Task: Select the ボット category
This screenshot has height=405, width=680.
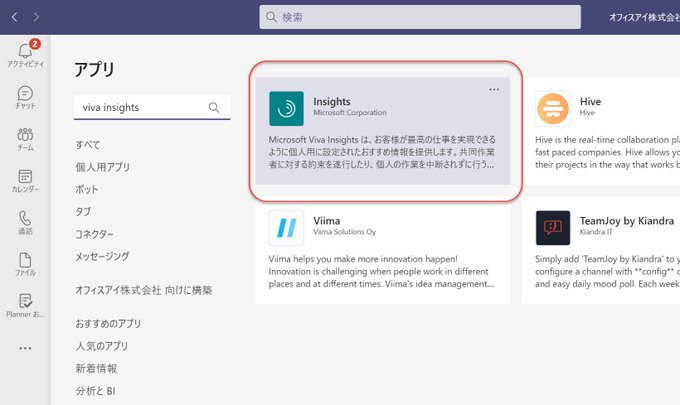Action: point(87,189)
